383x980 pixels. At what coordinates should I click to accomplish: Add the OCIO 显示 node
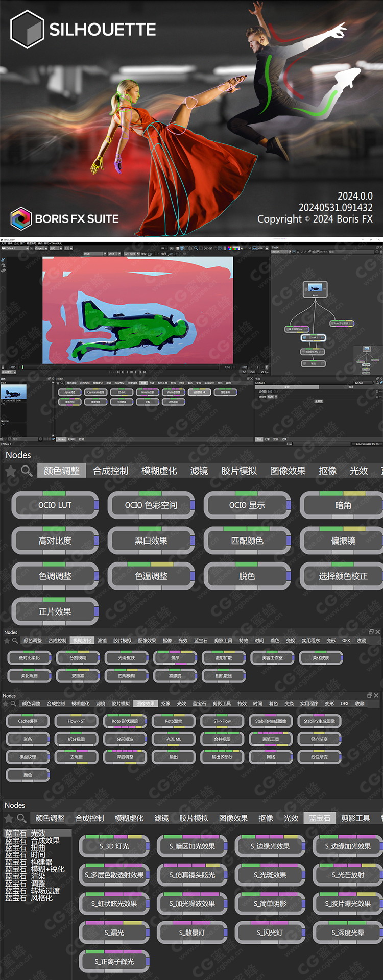(x=247, y=505)
